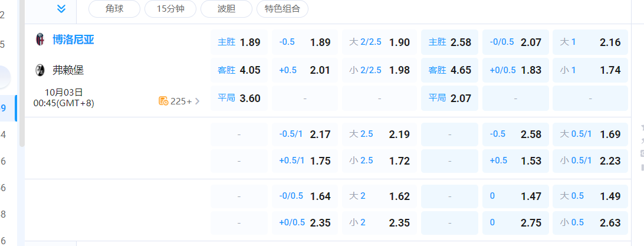Viewport: 644px width, 246px height.
Task: Click the orange markets icon beside 225+
Action: (163, 101)
